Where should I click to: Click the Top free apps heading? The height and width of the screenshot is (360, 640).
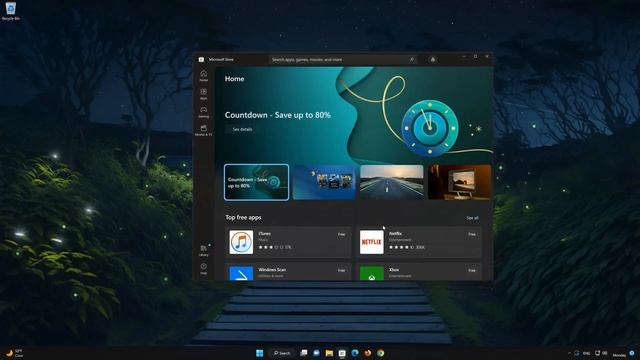click(x=243, y=218)
